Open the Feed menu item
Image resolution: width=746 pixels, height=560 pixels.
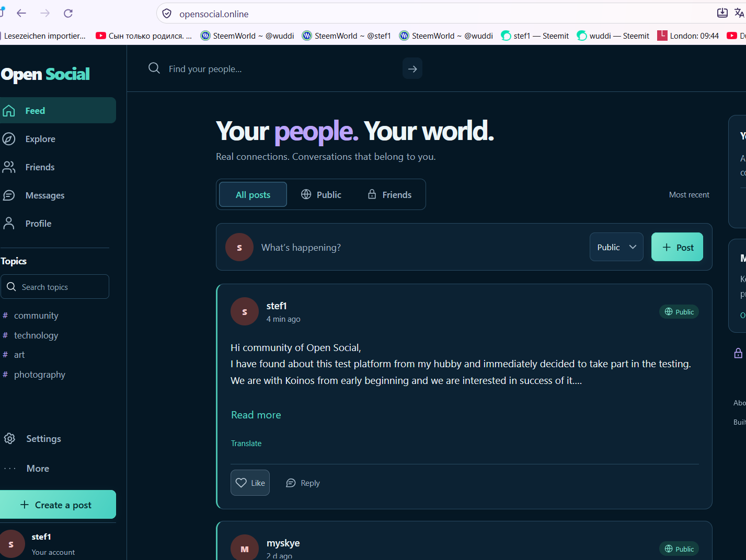58,110
